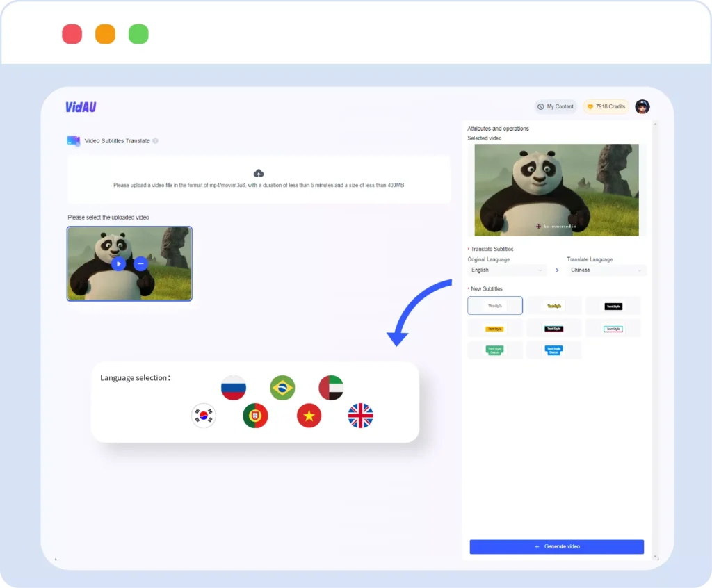This screenshot has height=588, width=712.
Task: Open the 7918 Credits badge
Action: [x=606, y=107]
